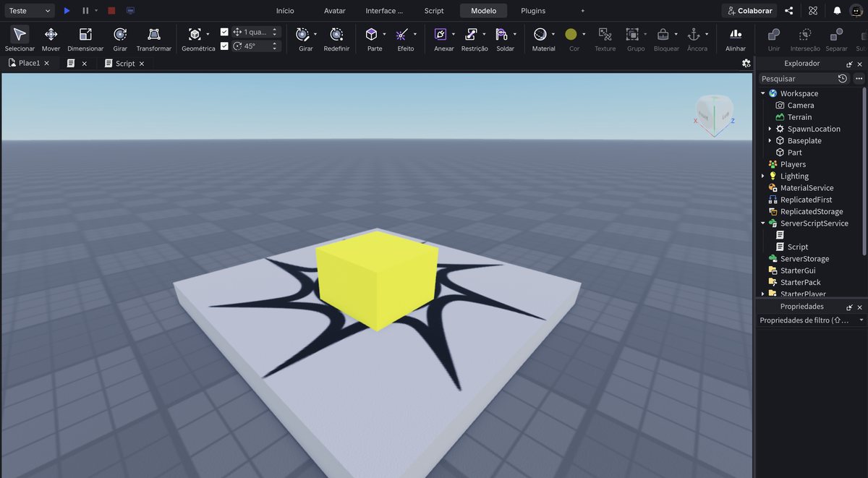This screenshot has width=868, height=478.
Task: Expand the SpawnLocation node
Action: [x=770, y=129]
